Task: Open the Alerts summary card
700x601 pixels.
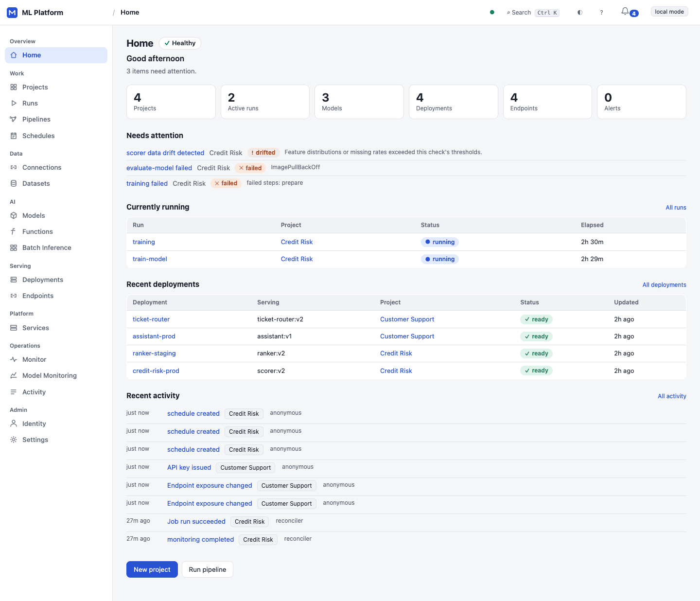Action: pyautogui.click(x=642, y=102)
